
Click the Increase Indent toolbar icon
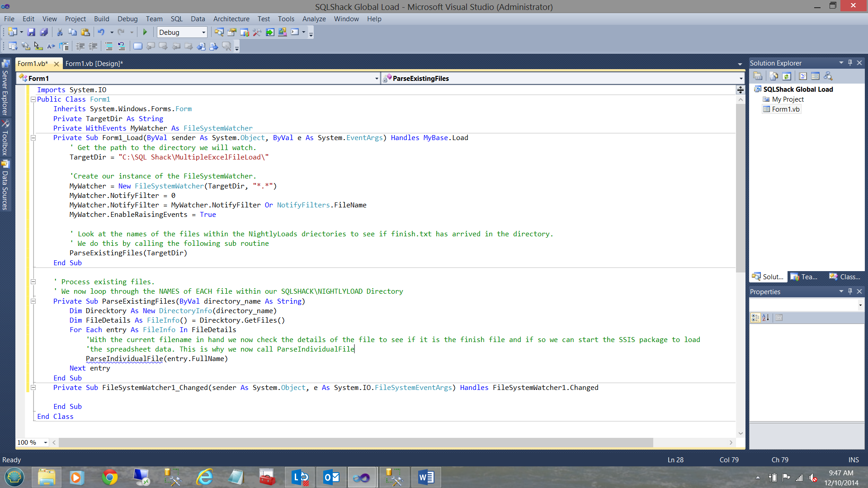[x=93, y=46]
